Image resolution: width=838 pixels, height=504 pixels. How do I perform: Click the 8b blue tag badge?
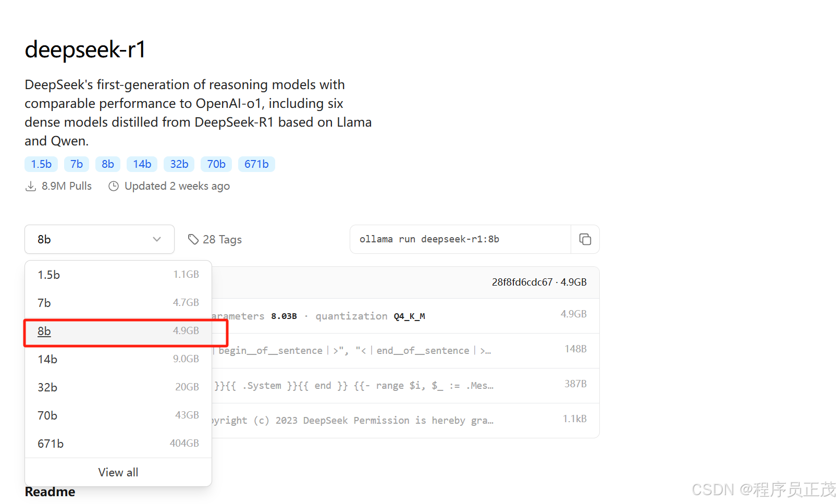coord(108,164)
